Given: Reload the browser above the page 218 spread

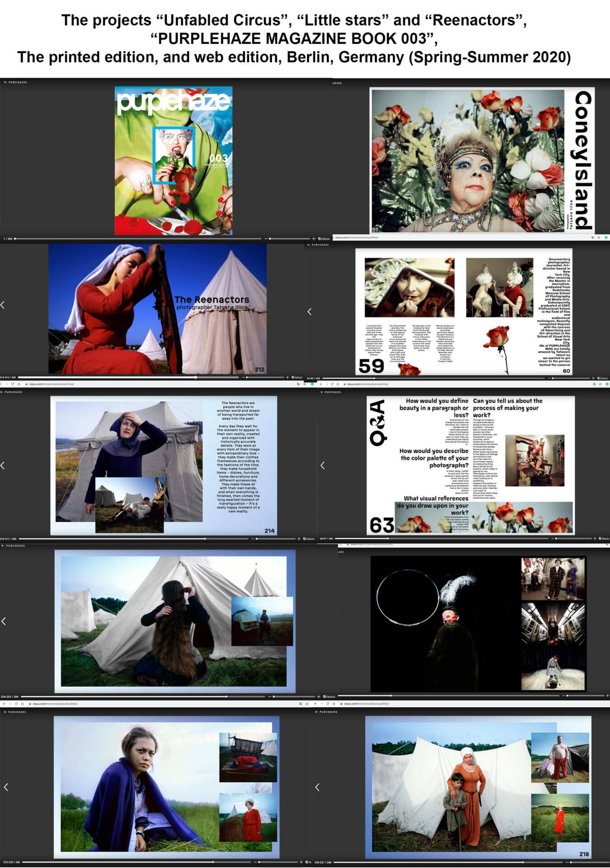Looking at the screenshot, I should (x=328, y=703).
